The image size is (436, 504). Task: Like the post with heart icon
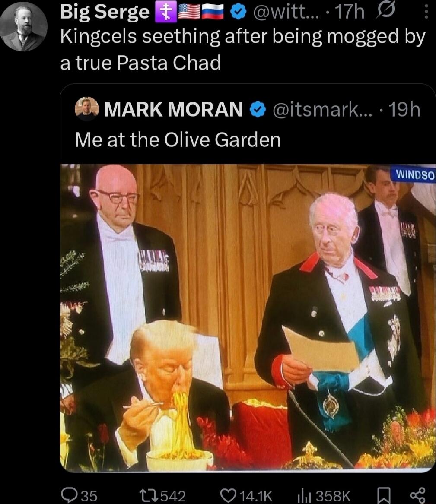(228, 495)
